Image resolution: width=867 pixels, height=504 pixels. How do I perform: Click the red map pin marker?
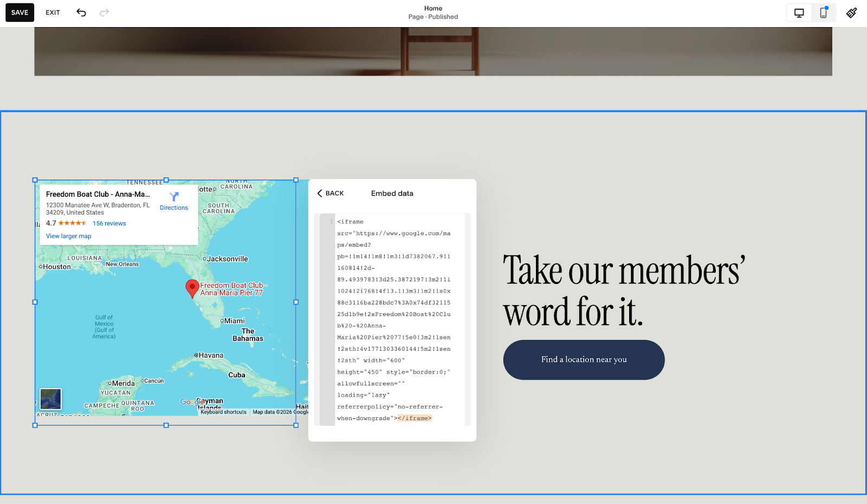coord(192,288)
